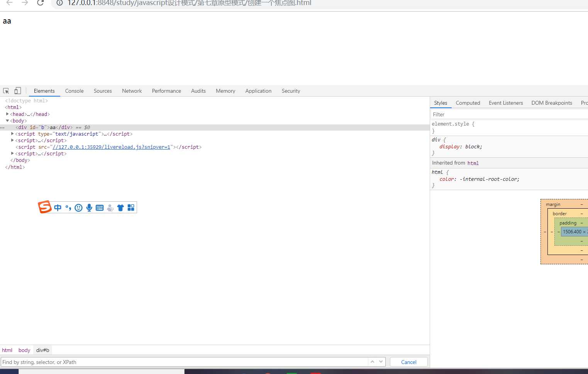Select the inspect element picker icon
The height and width of the screenshot is (374, 588).
coord(6,91)
